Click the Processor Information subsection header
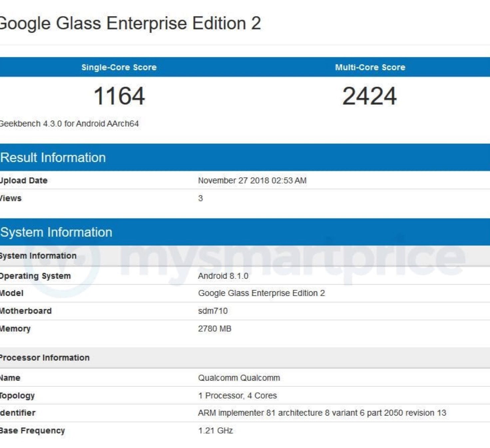490x448 pixels. [x=45, y=358]
